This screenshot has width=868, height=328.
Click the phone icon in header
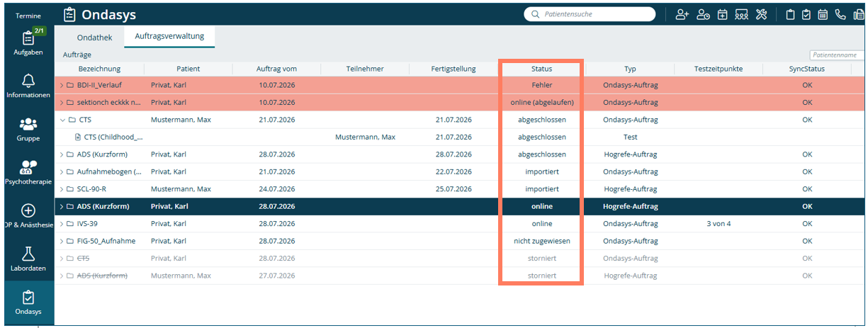[840, 14]
